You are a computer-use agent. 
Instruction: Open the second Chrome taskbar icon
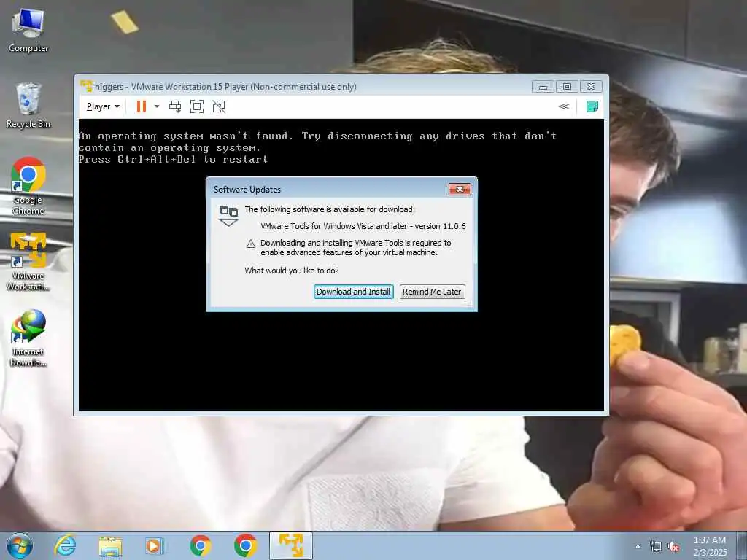(245, 545)
